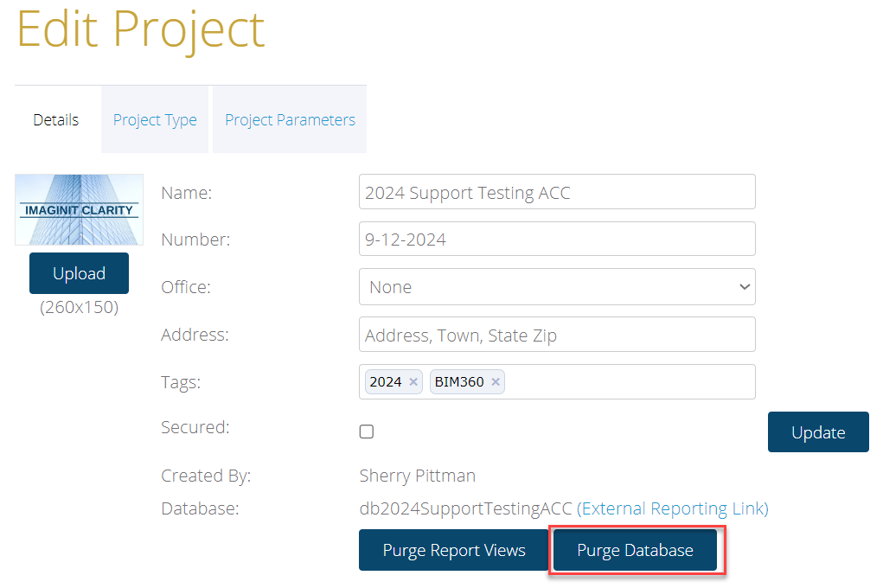
Task: Open the Office dropdown
Action: 557,287
